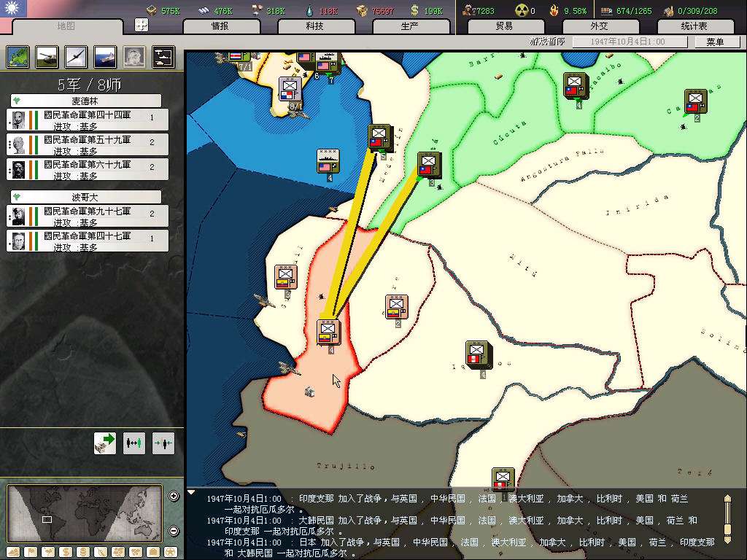Switch to the 外交 diplomacy tab
Image resolution: width=747 pixels, height=560 pixels.
click(x=599, y=26)
